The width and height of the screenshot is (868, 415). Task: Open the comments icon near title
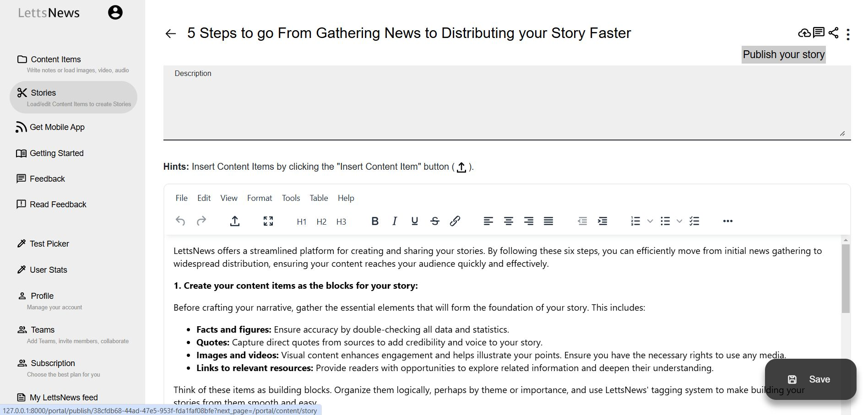(x=819, y=33)
